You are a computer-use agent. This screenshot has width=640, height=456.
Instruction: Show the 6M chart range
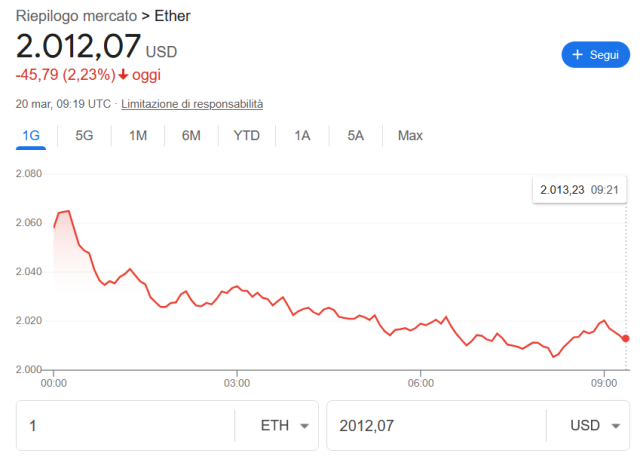point(191,136)
